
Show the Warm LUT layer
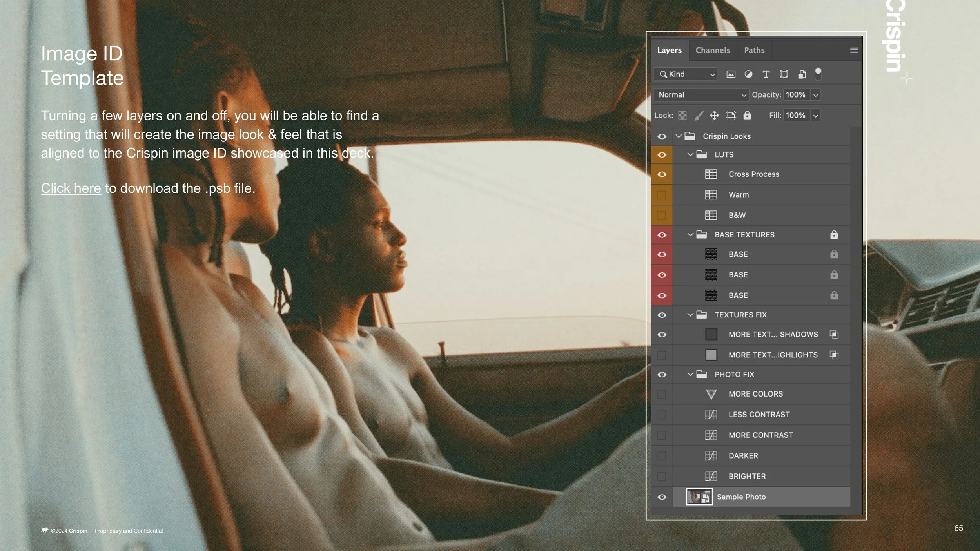[x=661, y=195]
